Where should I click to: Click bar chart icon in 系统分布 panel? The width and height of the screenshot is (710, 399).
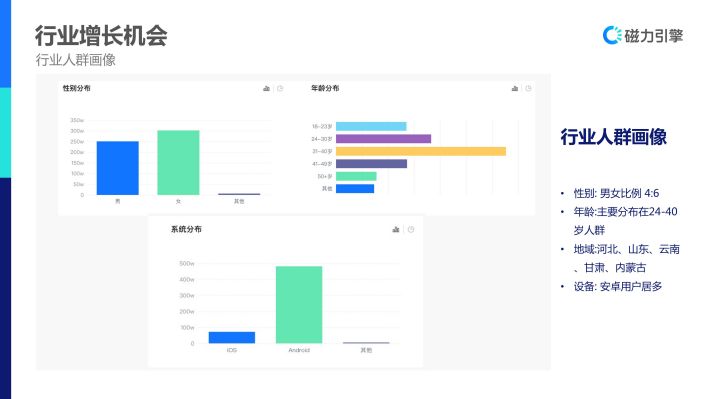[396, 230]
